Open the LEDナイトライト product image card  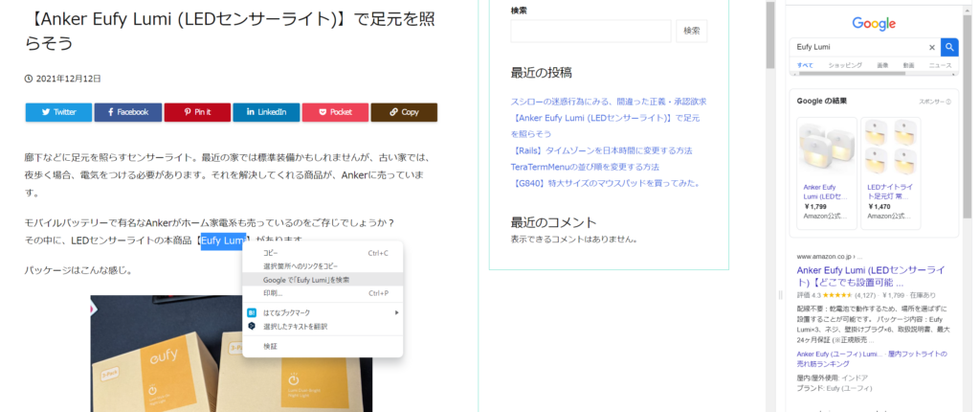891,148
